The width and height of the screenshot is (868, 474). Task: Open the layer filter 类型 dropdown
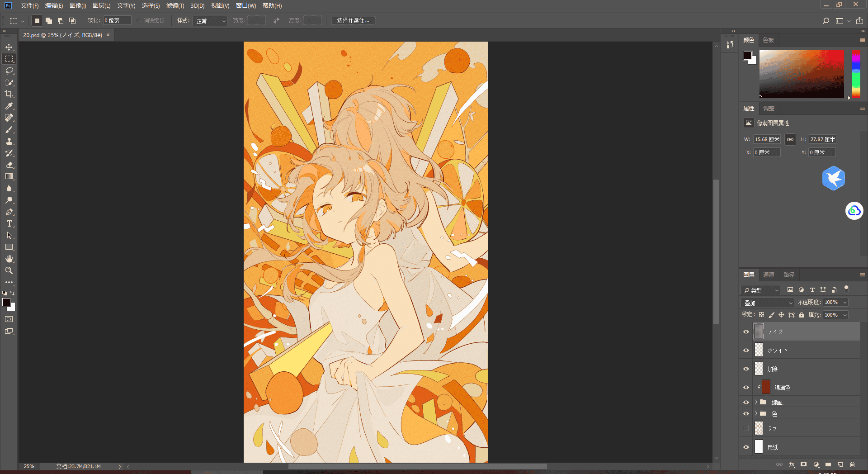pos(760,290)
